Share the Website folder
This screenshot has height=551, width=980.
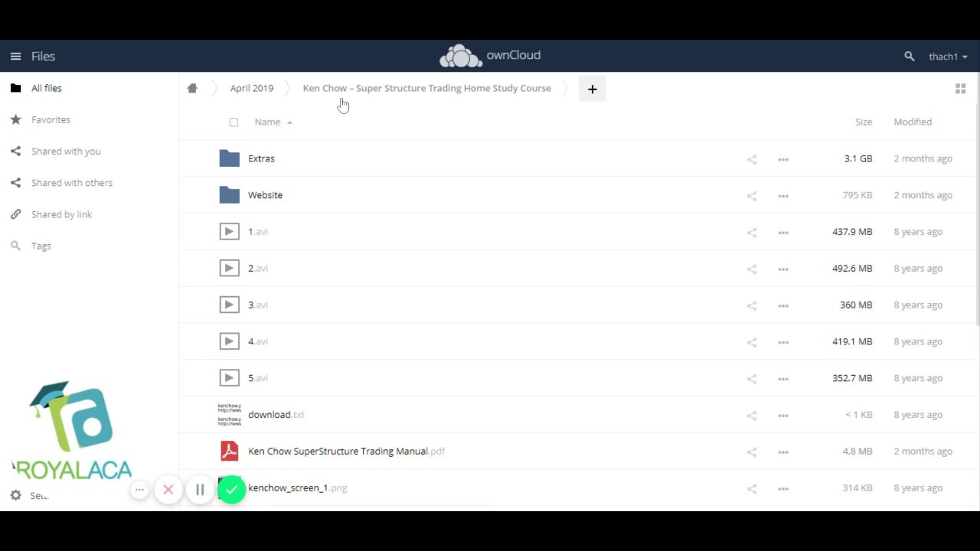[751, 196]
